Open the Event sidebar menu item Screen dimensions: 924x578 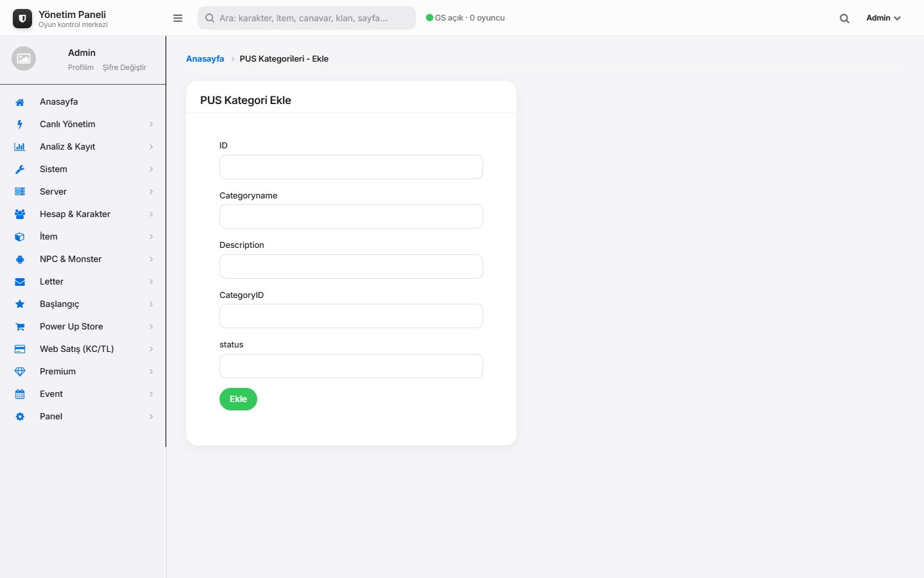83,394
